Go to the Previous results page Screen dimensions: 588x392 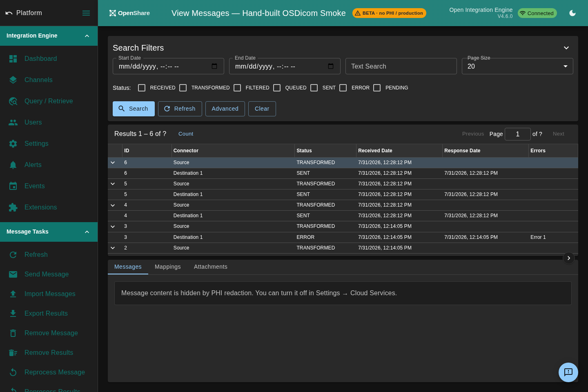pos(473,134)
